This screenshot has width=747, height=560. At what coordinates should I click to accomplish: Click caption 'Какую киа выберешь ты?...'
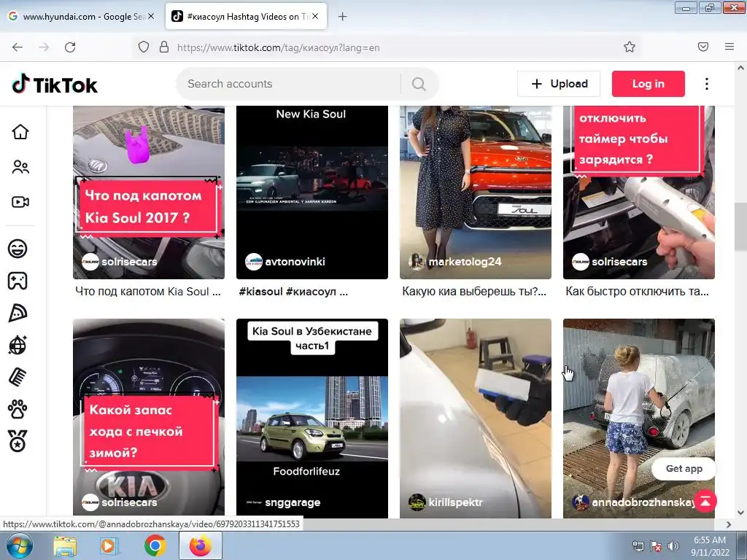pos(474,292)
